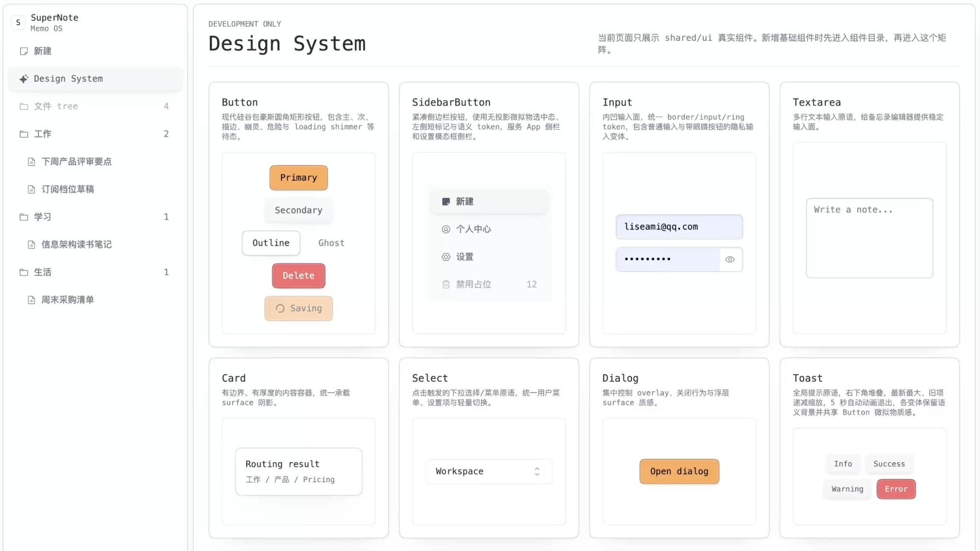Click document icon of 下周产品评审要点
This screenshot has width=980, height=551.
pyautogui.click(x=32, y=162)
